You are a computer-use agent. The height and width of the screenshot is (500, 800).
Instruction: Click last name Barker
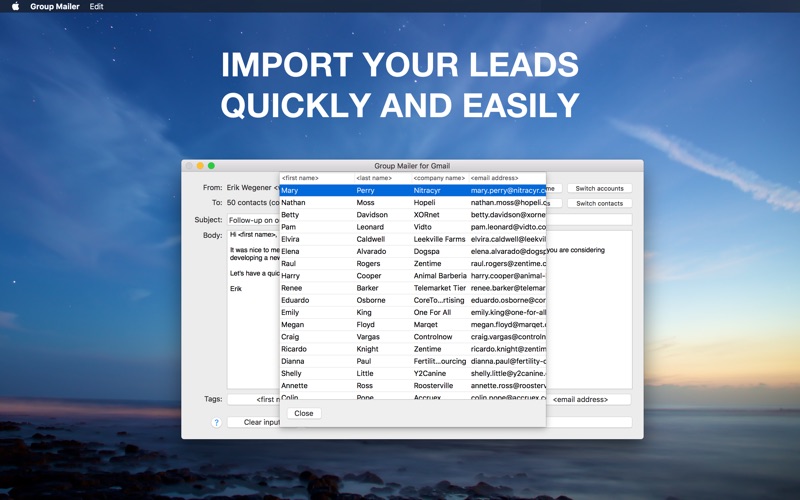point(367,288)
